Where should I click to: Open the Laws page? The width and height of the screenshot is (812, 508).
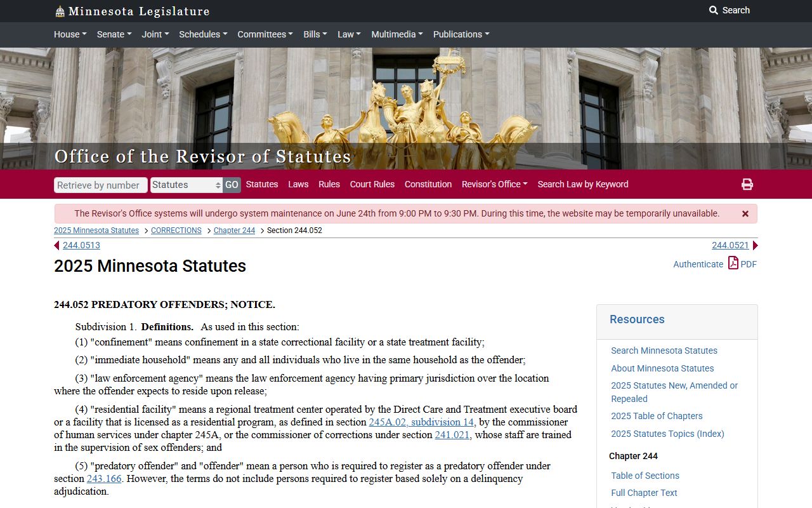pos(298,184)
